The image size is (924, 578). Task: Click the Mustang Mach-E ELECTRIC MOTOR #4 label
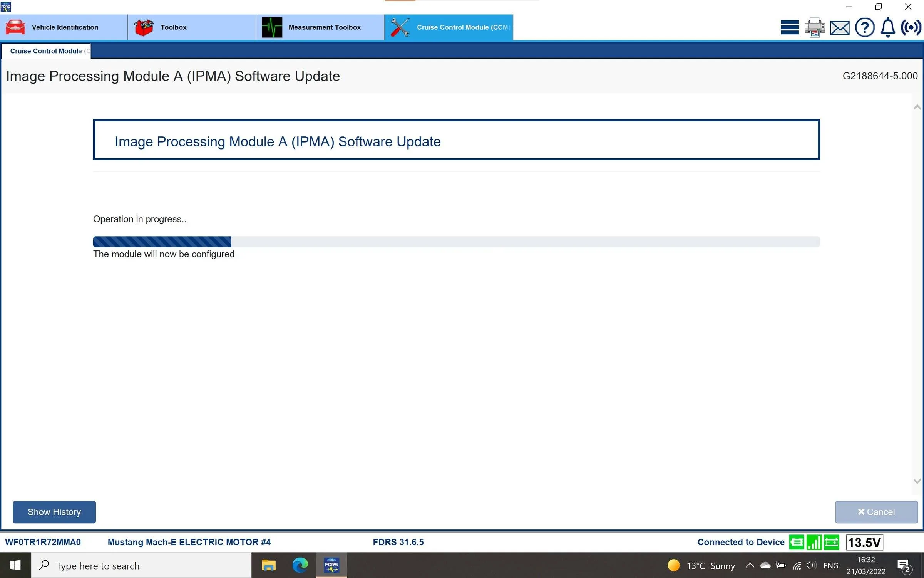pos(189,542)
